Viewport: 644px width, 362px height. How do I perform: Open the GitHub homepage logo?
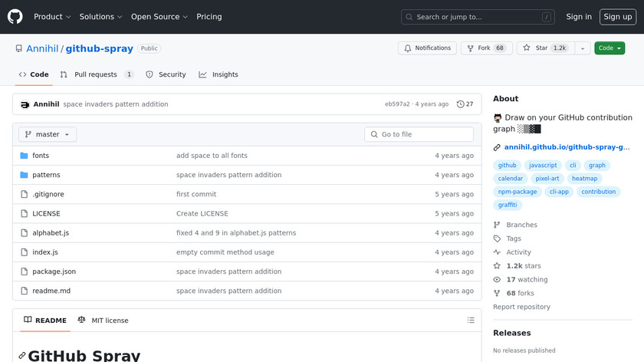(15, 17)
